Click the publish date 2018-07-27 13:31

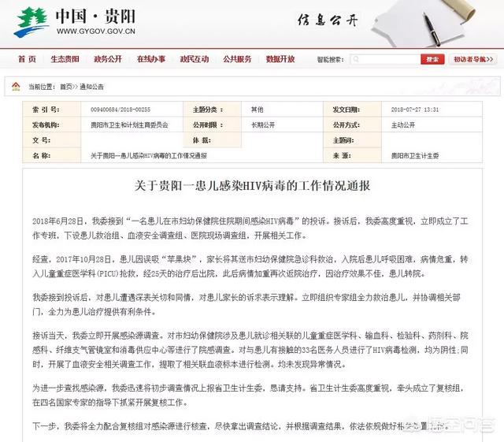pyautogui.click(x=415, y=110)
